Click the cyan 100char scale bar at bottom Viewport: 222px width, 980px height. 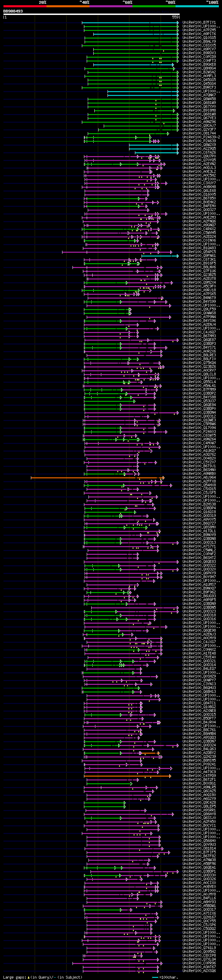tap(155, 977)
